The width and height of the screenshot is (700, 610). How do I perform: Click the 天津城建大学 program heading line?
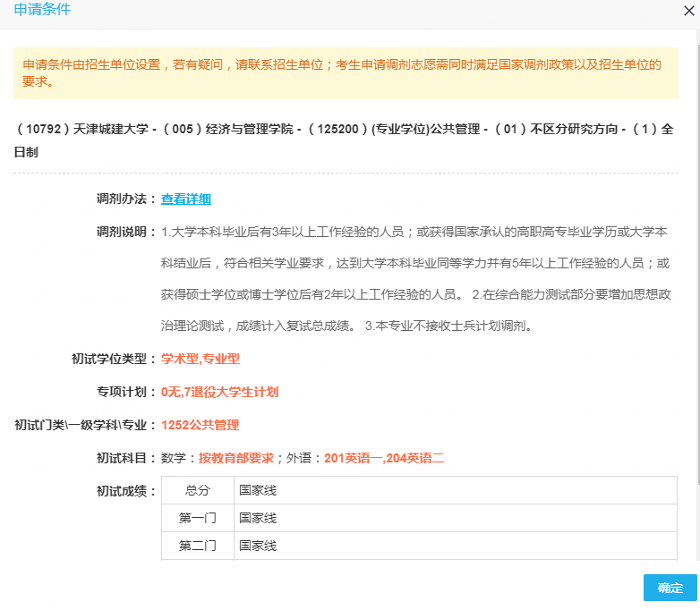point(346,140)
